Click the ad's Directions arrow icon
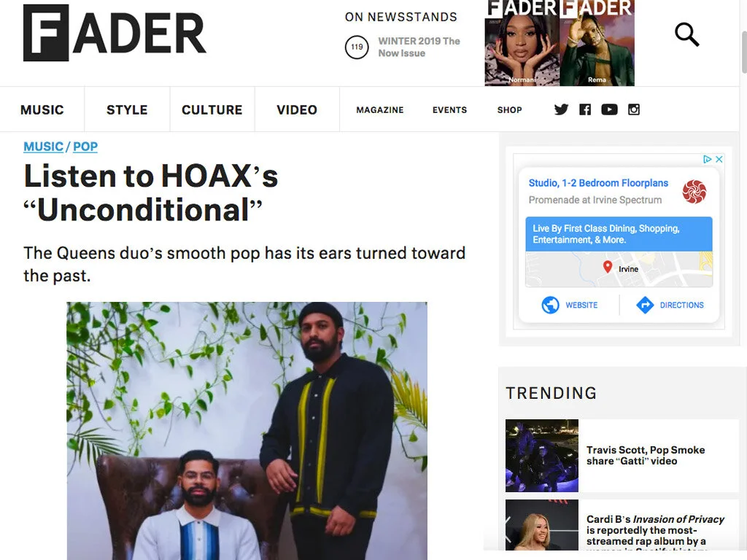The width and height of the screenshot is (747, 560). point(645,305)
